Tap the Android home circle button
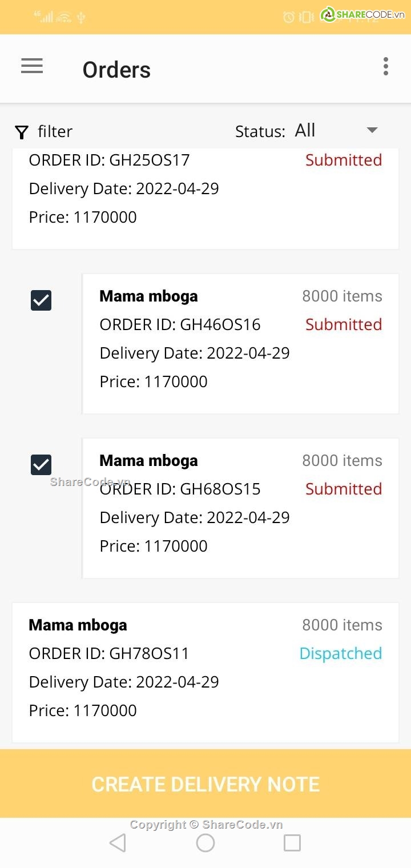Viewport: 411px width, 868px height. (x=205, y=843)
